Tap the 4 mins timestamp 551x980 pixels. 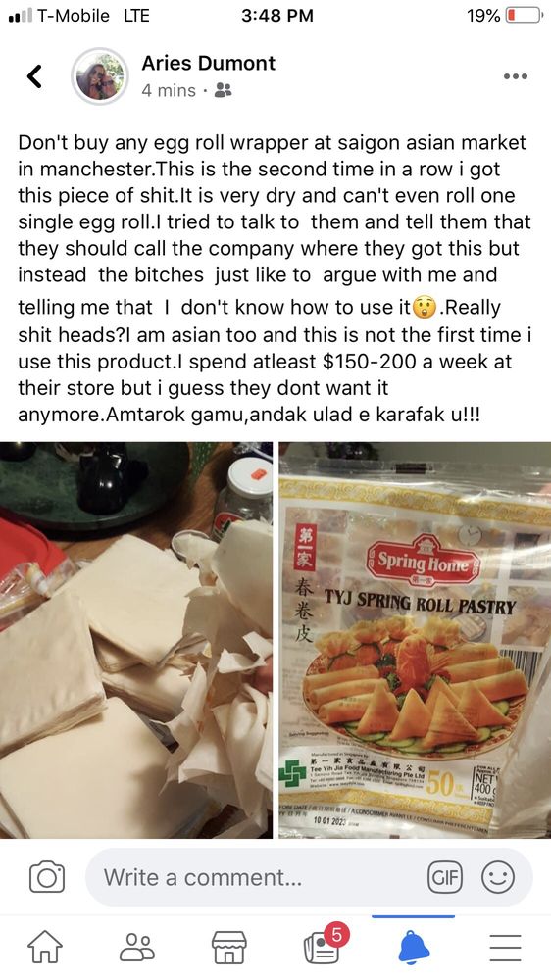pyautogui.click(x=169, y=90)
